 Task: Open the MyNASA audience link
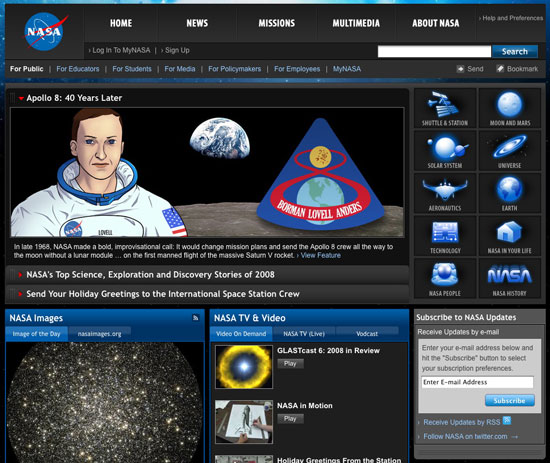coord(347,69)
